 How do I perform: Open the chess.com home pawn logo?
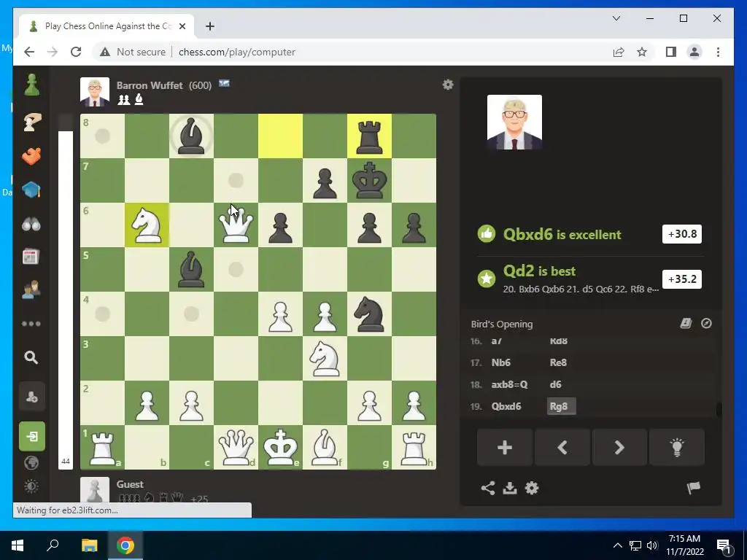coord(31,85)
